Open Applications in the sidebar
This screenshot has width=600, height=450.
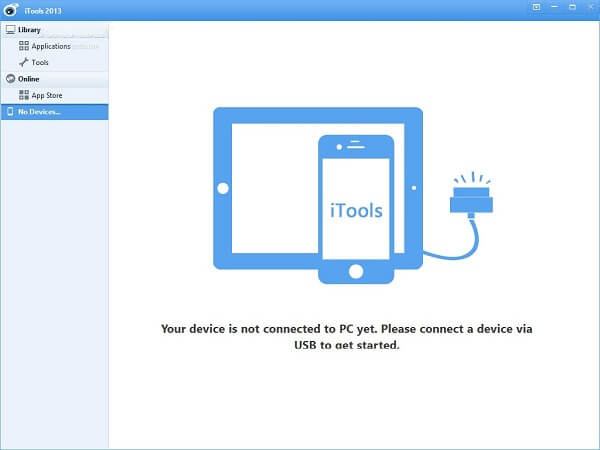tap(55, 46)
